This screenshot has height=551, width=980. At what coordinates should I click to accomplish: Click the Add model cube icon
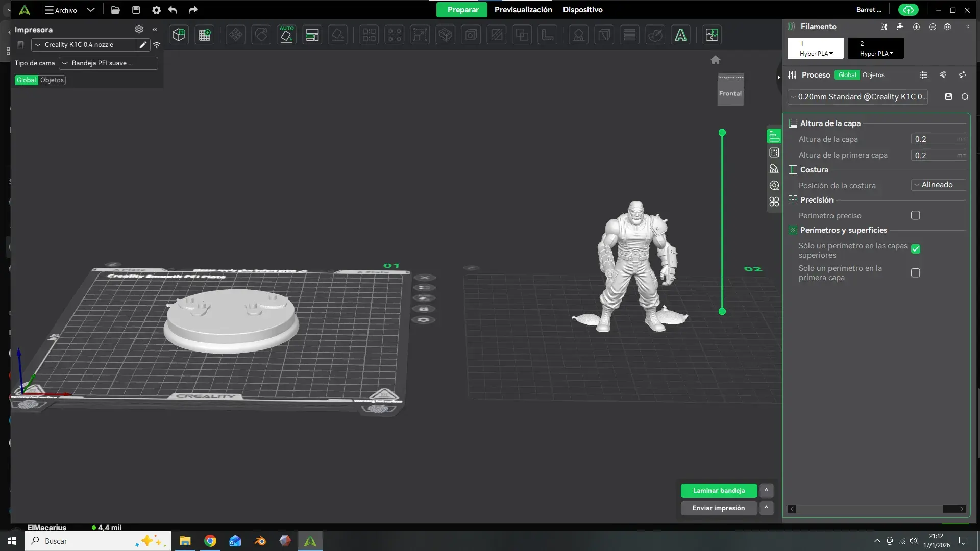179,35
